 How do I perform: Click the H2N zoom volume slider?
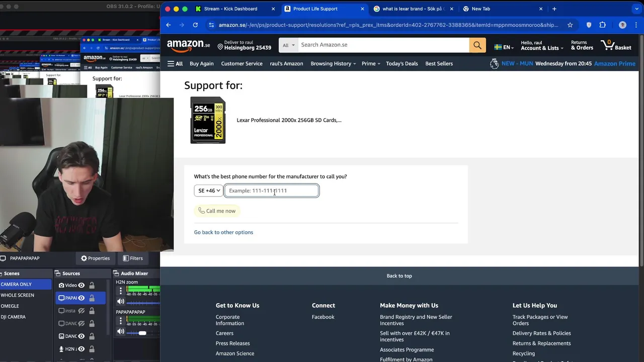pos(143,303)
